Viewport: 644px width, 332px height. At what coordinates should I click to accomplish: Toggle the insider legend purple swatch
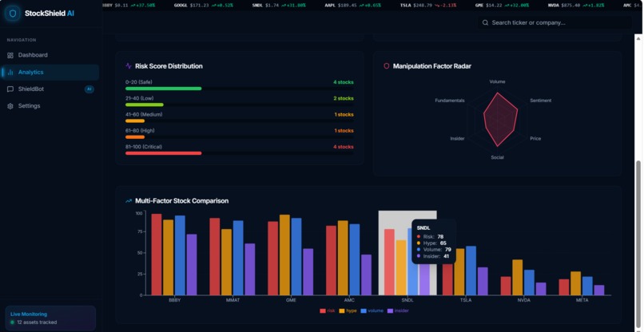pos(391,311)
